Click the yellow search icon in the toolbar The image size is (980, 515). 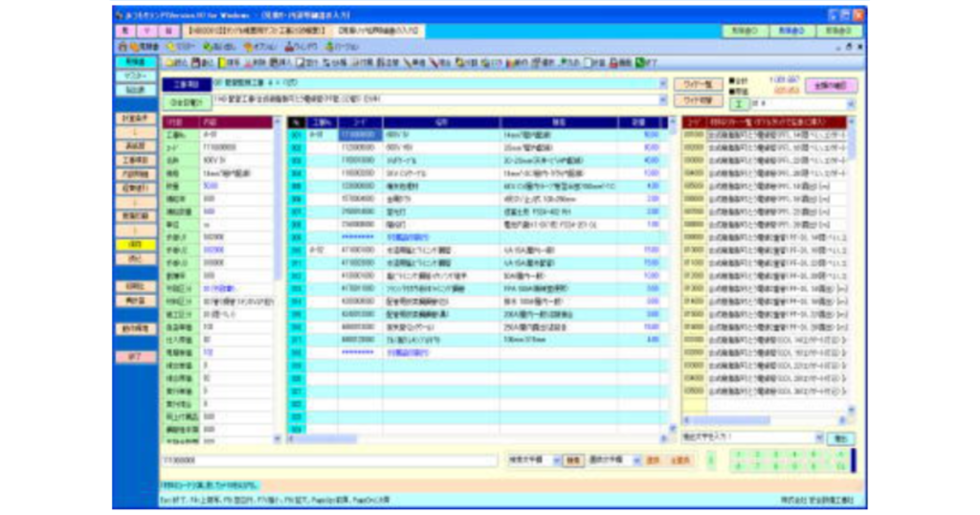(221, 61)
